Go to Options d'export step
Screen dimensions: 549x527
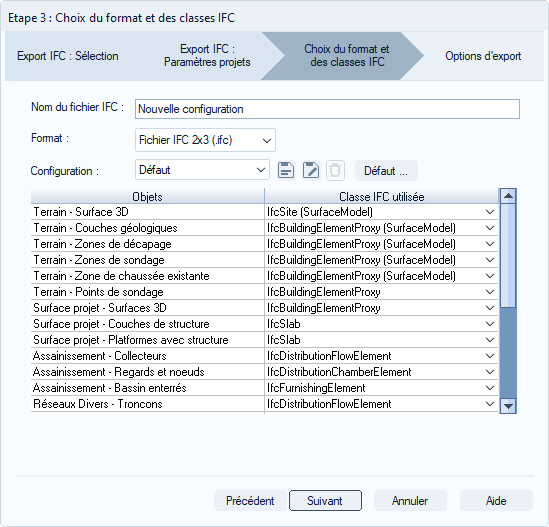point(483,56)
